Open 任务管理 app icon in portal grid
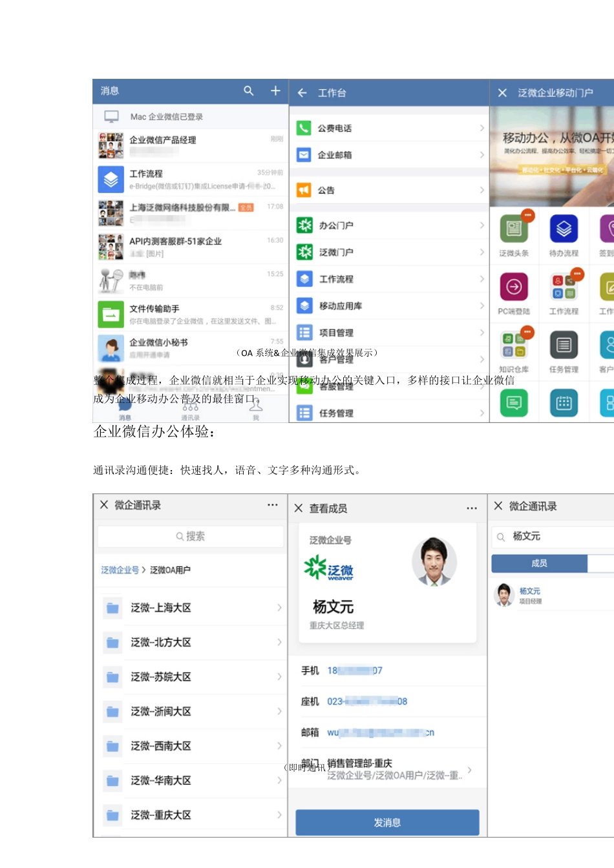614x868 pixels. pos(564,345)
